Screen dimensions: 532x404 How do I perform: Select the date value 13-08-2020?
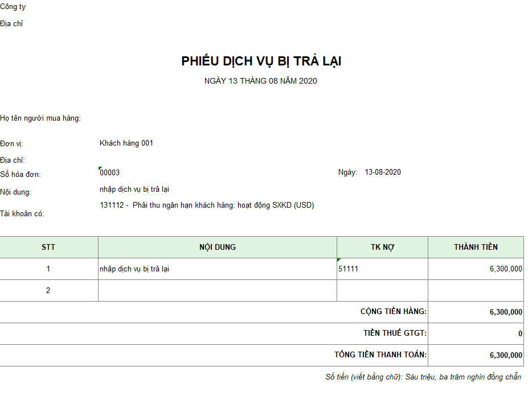tap(383, 172)
